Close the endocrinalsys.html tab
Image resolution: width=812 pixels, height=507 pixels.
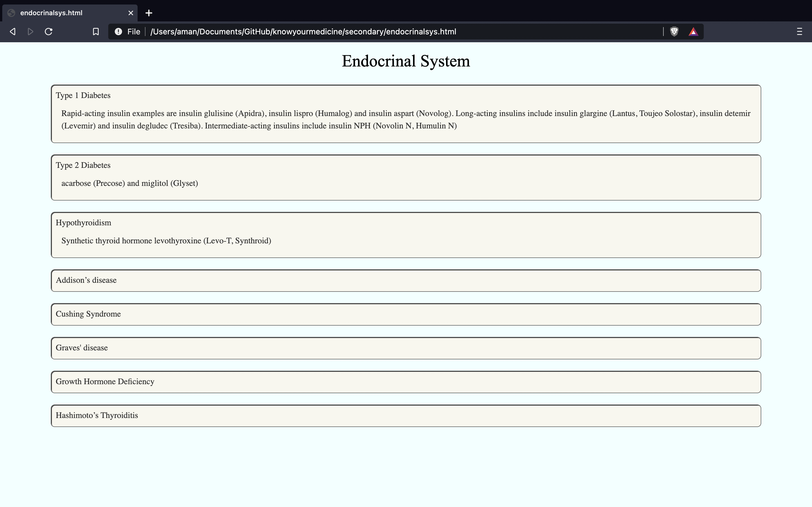[x=131, y=13]
